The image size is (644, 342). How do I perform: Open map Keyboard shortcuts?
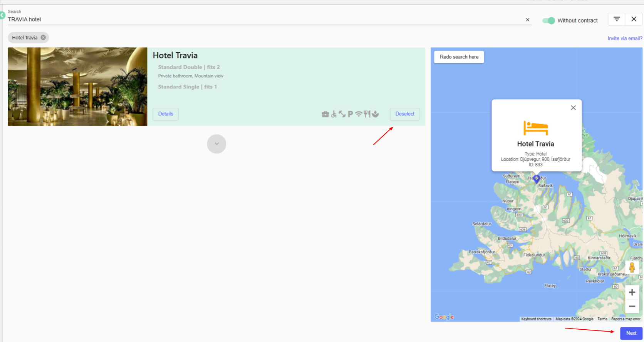click(536, 319)
